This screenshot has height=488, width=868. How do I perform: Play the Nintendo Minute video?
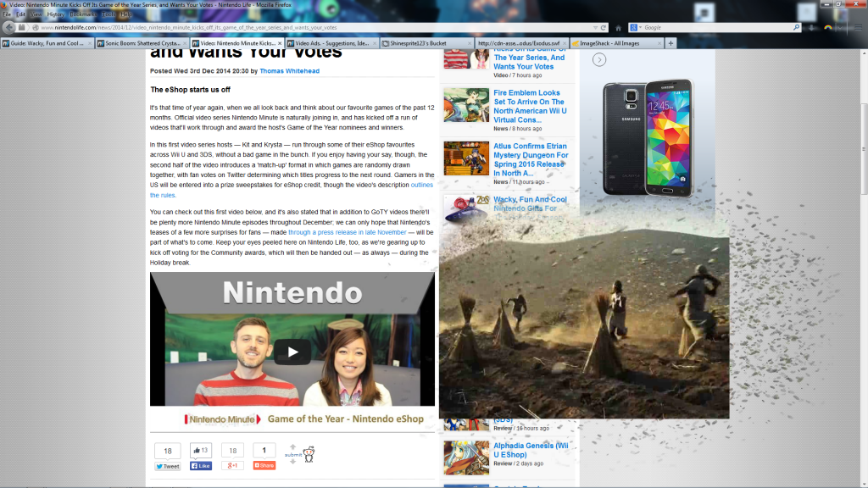[x=292, y=352]
